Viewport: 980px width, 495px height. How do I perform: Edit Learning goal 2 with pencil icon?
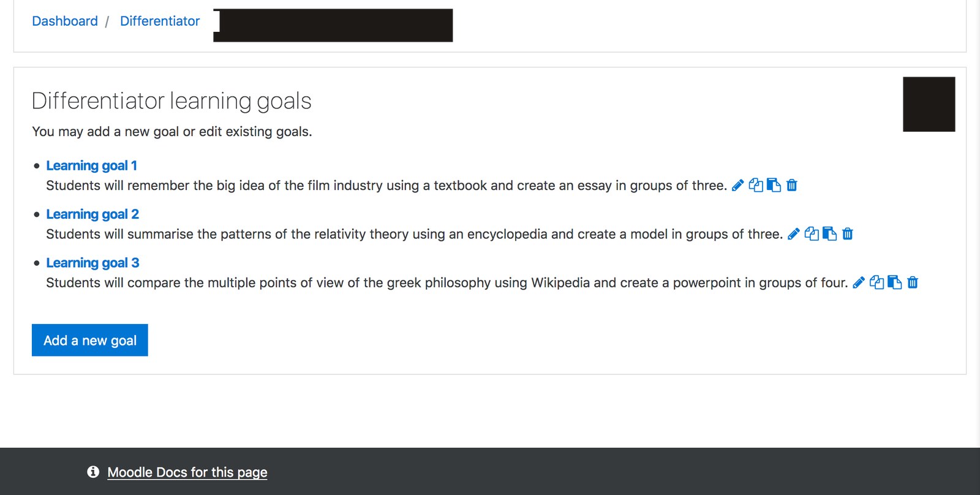[794, 233]
